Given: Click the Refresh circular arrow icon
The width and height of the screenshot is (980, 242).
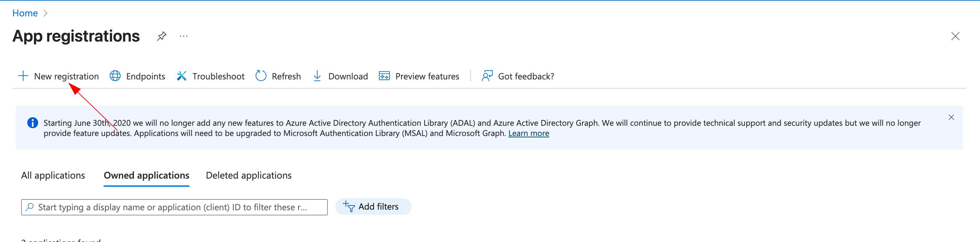Looking at the screenshot, I should [x=261, y=76].
